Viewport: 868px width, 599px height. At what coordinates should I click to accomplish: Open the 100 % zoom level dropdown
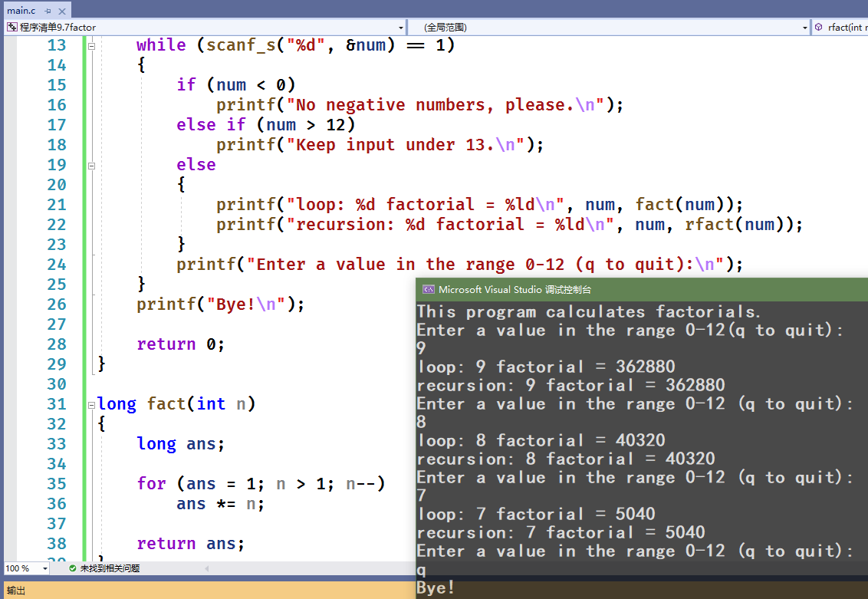27,568
